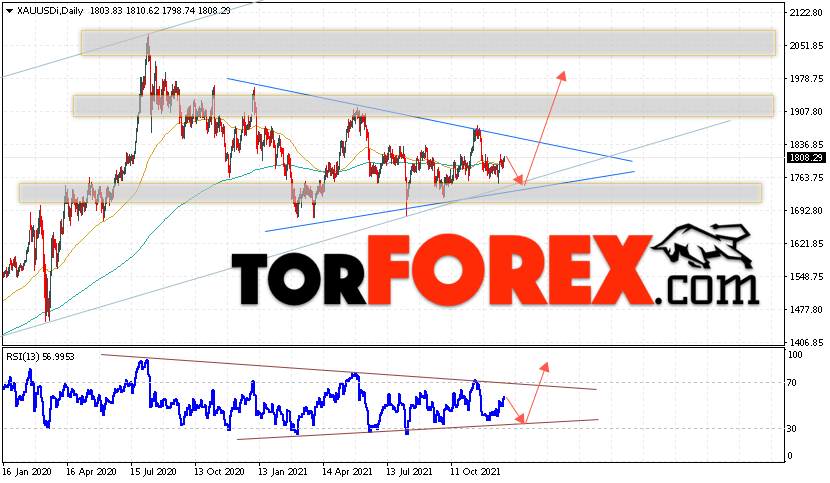
Task: Click the 1763.75 price scale label
Action: tap(806, 177)
